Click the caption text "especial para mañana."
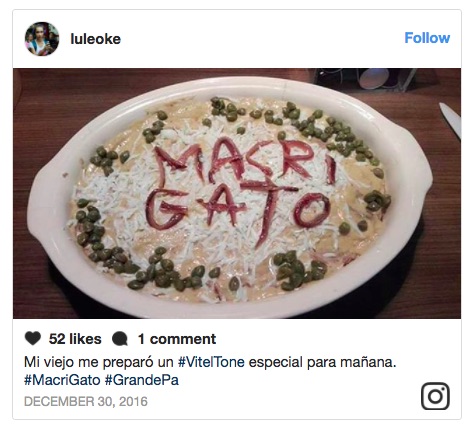 [x=322, y=362]
